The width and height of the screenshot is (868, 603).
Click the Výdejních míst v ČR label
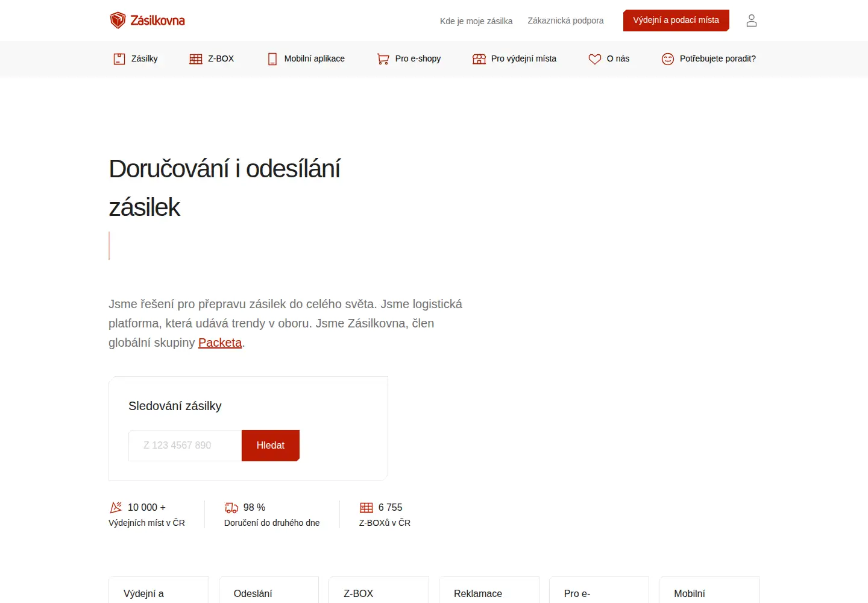146,523
